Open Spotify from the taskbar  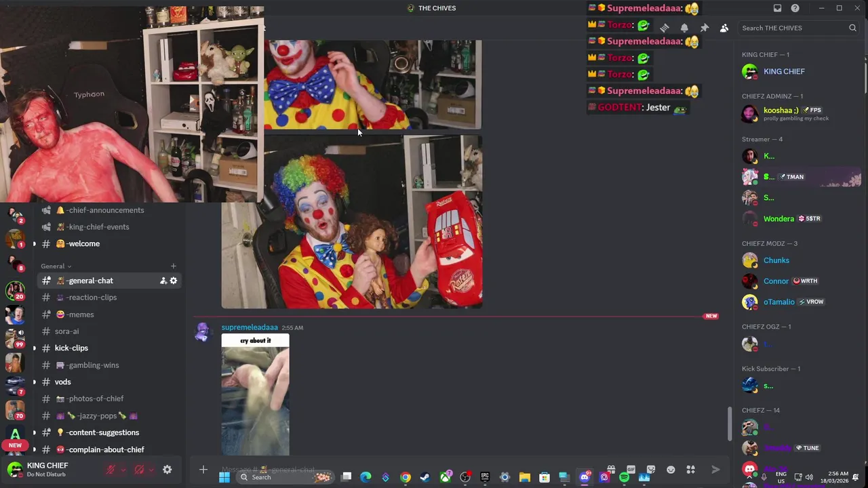click(624, 477)
